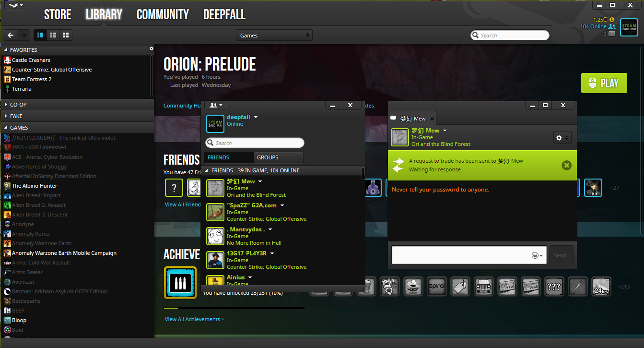The height and width of the screenshot is (348, 644).
Task: Switch to detail view mode icon
Action: (40, 35)
